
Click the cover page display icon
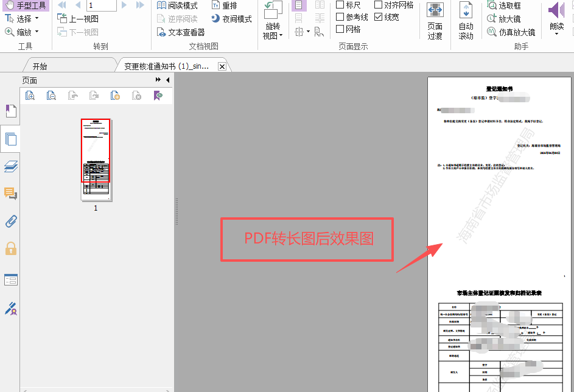319,32
